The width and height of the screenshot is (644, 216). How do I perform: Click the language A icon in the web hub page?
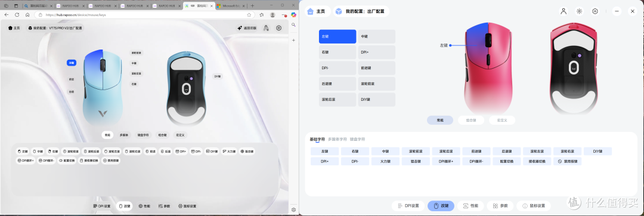click(266, 28)
